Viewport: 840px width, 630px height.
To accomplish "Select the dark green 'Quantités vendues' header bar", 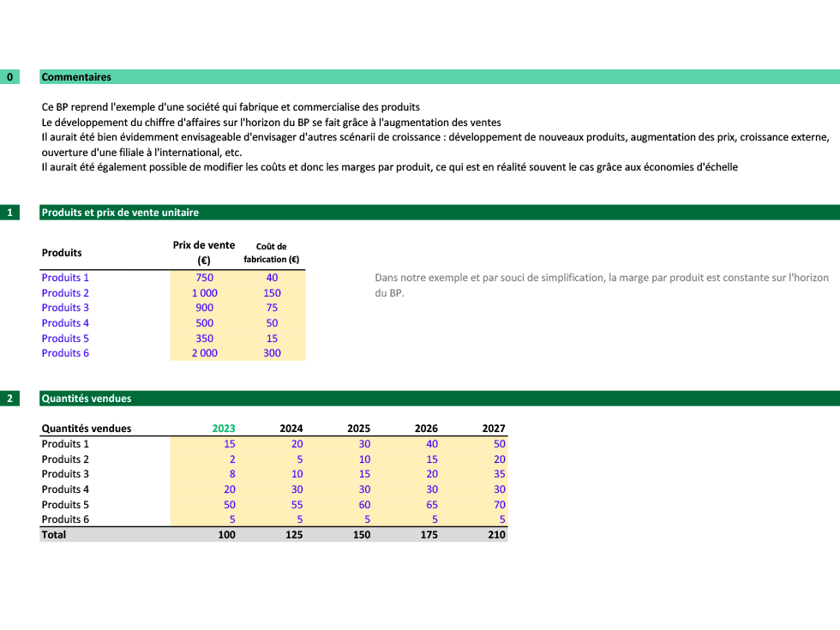I will pyautogui.click(x=439, y=398).
